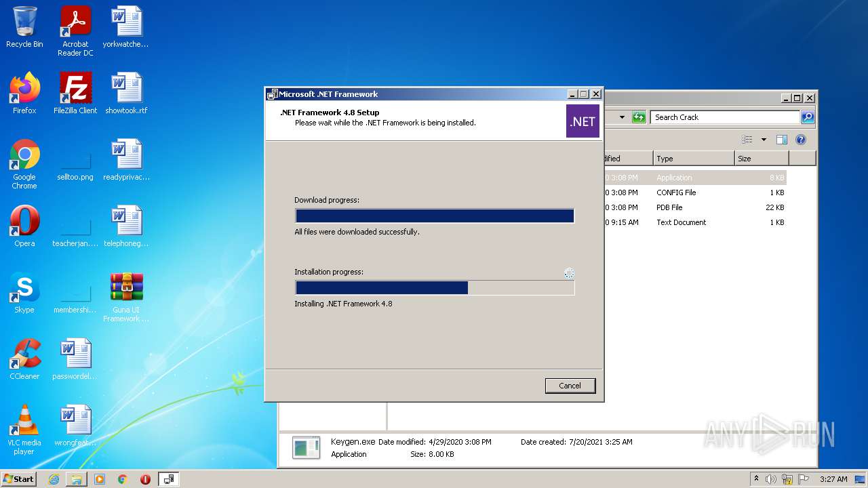The image size is (868, 488).
Task: Select the showtook.rtf desktop file
Action: 126,94
